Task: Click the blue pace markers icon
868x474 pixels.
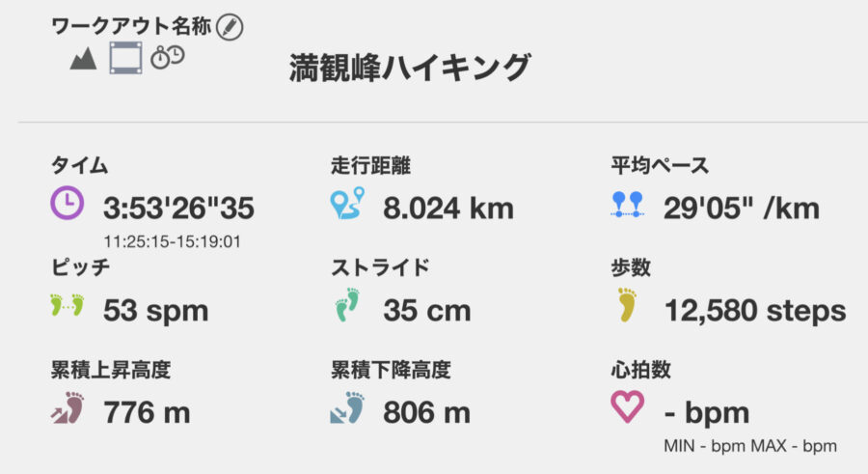Action: pyautogui.click(x=628, y=204)
